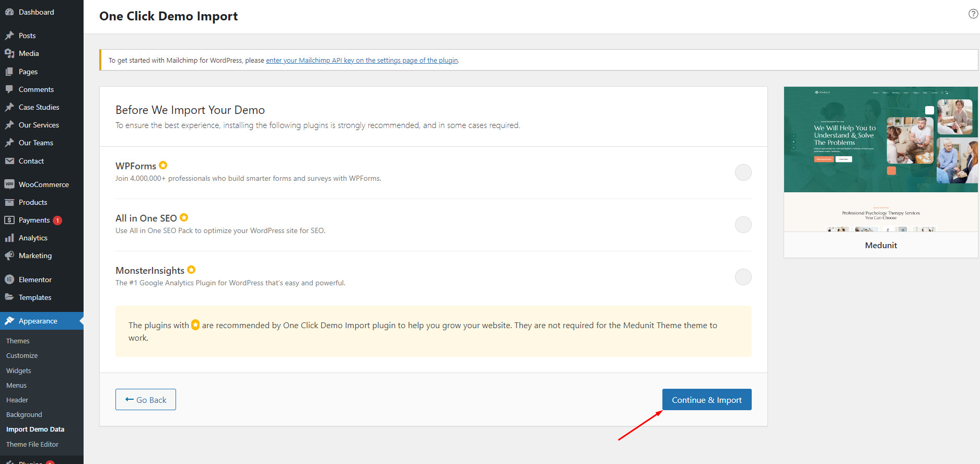Open the Templates menu

pos(42,297)
